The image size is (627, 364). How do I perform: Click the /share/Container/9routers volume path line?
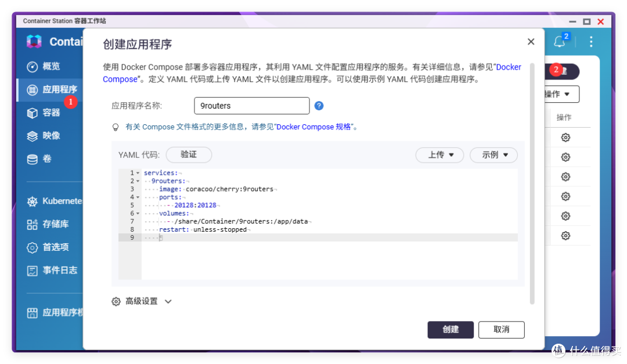click(241, 221)
